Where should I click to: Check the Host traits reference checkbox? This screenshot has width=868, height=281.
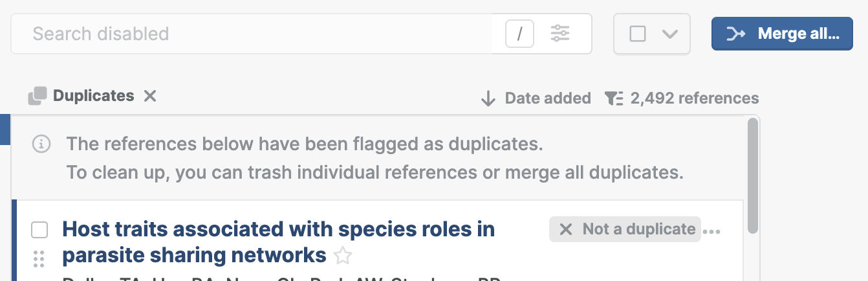click(x=39, y=230)
